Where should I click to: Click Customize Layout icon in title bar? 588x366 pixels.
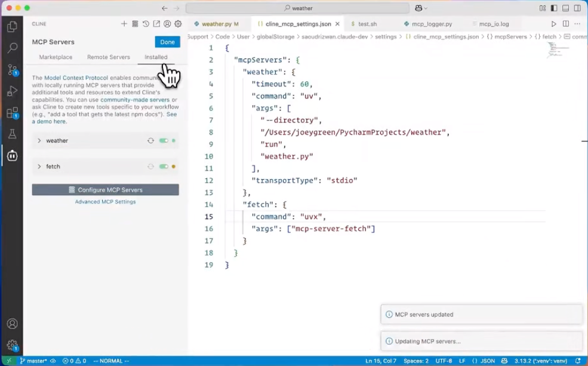point(543,8)
